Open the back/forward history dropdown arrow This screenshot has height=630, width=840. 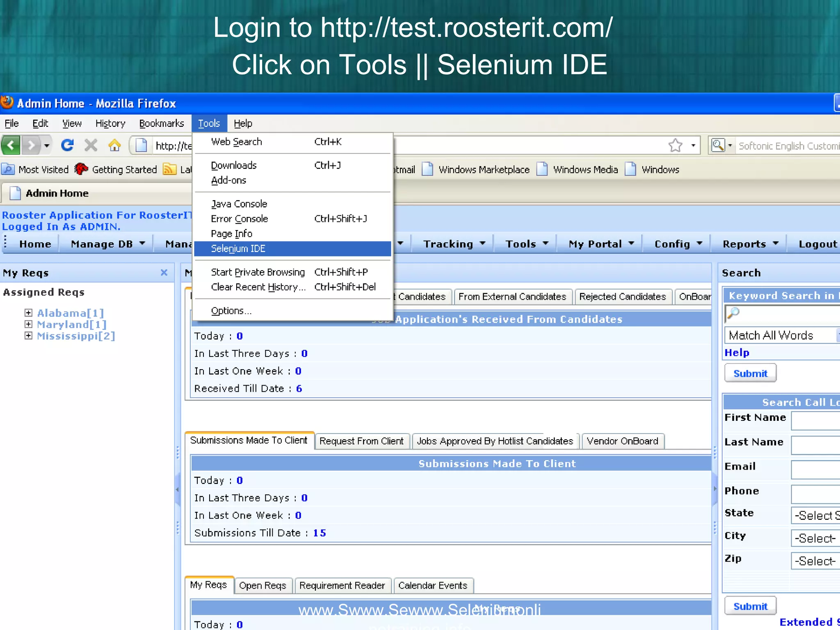tap(47, 146)
